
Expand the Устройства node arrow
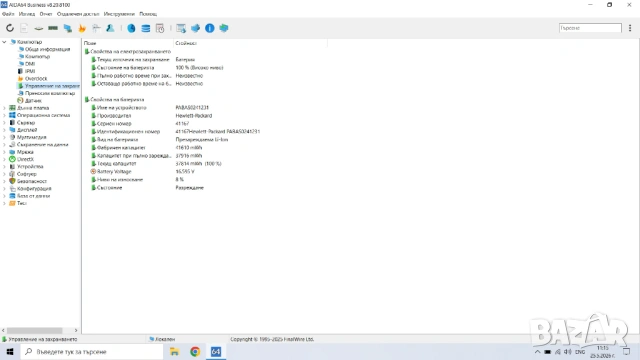click(x=4, y=167)
